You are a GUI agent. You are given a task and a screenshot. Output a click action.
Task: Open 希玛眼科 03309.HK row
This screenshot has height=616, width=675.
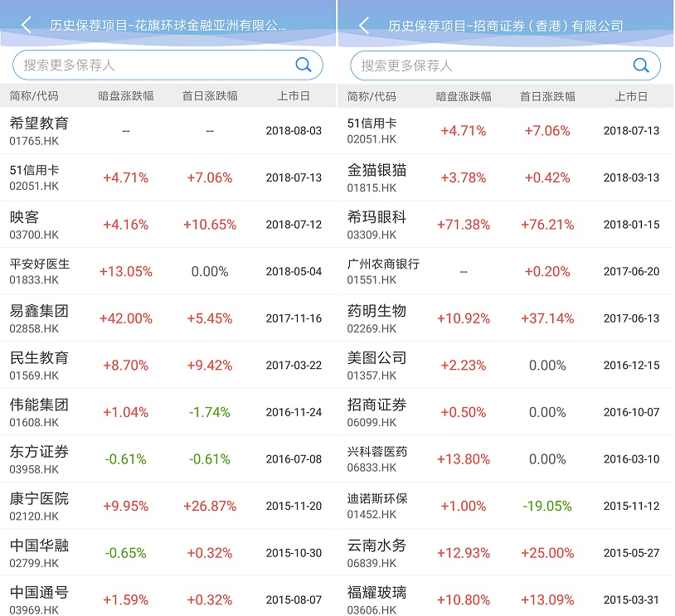pyautogui.click(x=506, y=225)
